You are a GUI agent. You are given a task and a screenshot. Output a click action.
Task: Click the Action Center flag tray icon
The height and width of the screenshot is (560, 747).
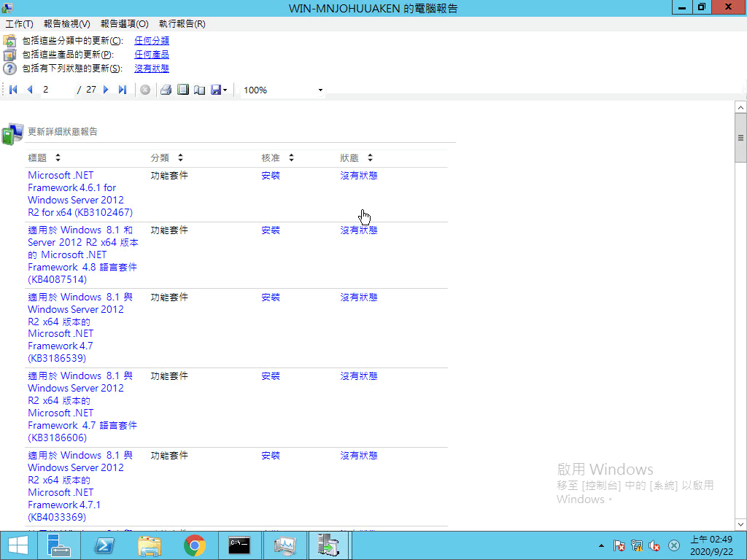[619, 545]
